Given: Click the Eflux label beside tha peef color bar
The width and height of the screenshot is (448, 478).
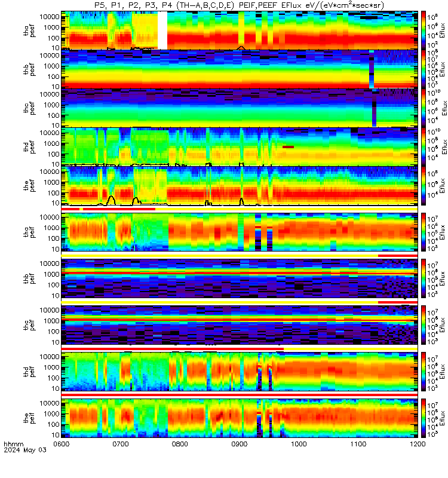Looking at the screenshot, I should [x=442, y=30].
